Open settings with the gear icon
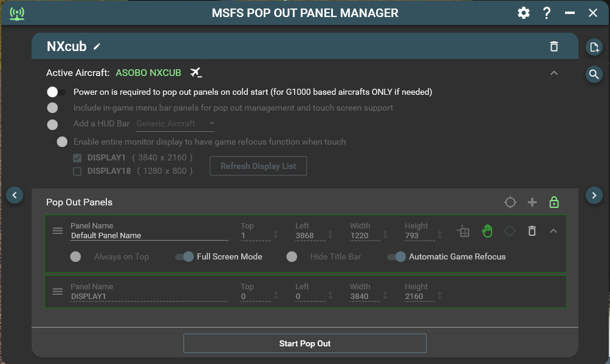Viewport: 610px width, 364px height. (x=524, y=13)
